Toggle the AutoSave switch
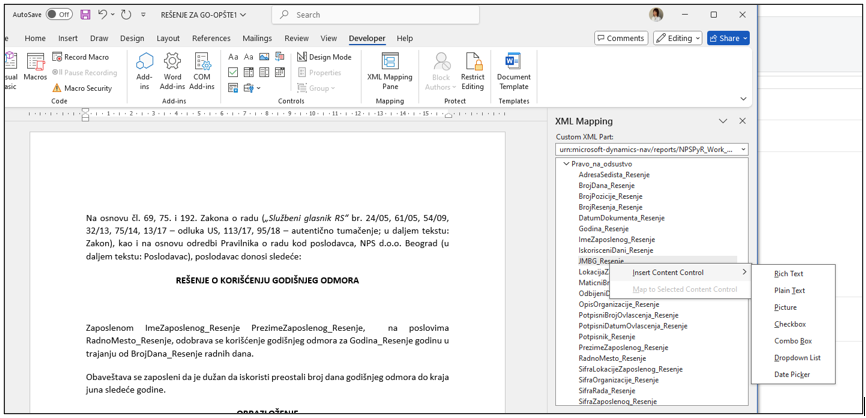The image size is (866, 418). pos(59,15)
